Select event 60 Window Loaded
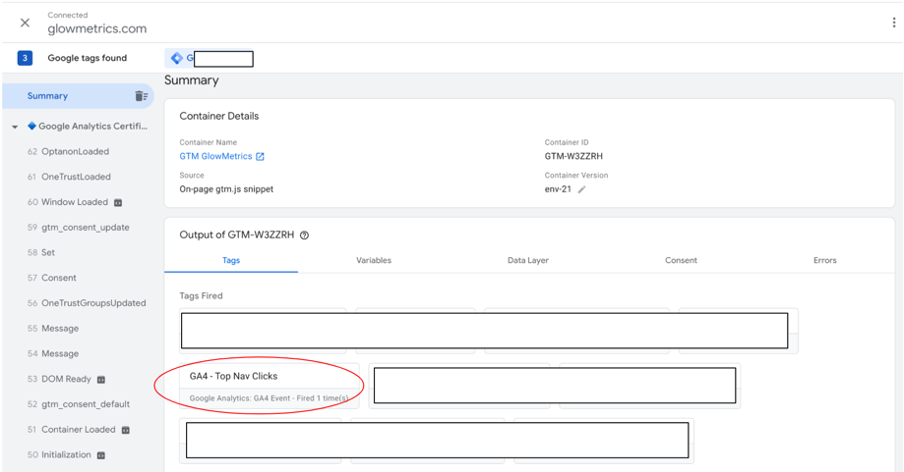Image resolution: width=904 pixels, height=472 pixels. (67, 202)
